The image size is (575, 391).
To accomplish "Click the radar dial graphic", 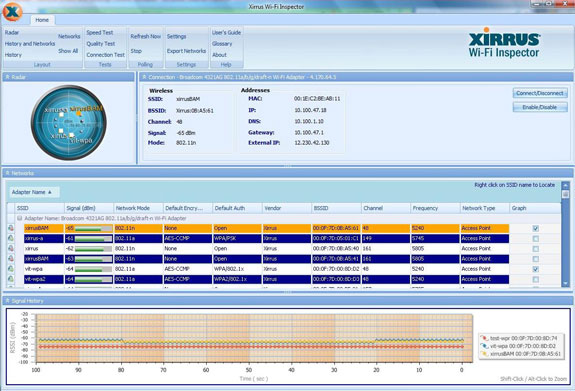I will [69, 123].
